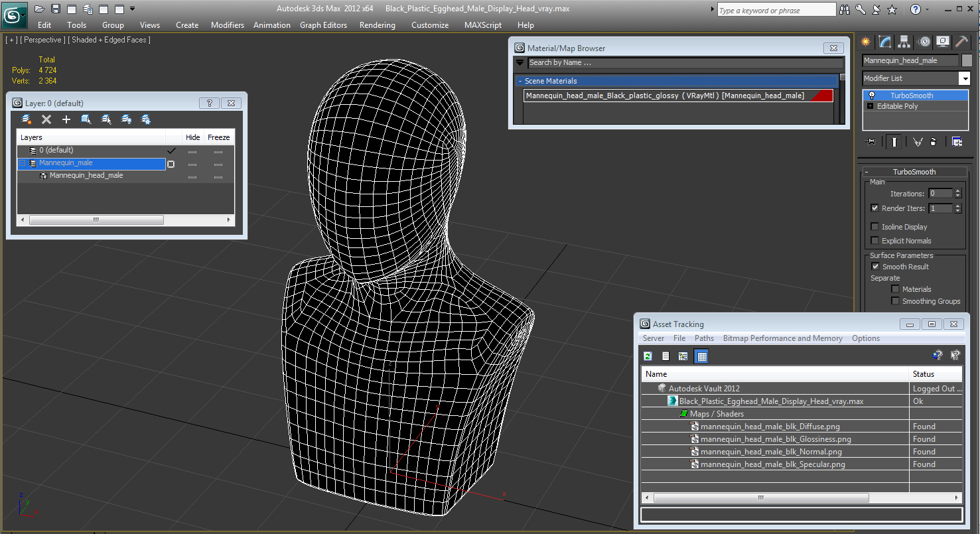Click the Pin Stack icon
Image resolution: width=980 pixels, height=534 pixels.
pyautogui.click(x=871, y=141)
